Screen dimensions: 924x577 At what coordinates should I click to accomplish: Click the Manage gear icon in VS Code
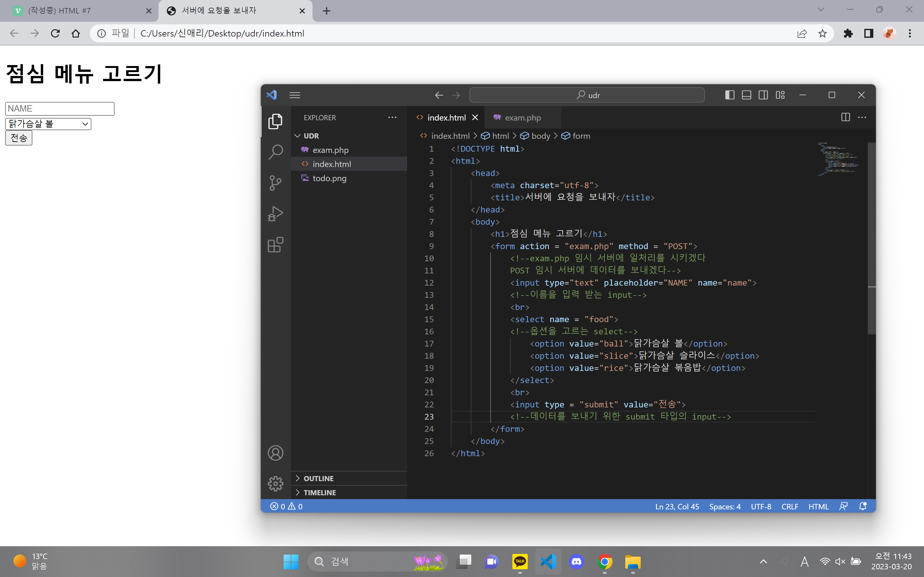pos(275,483)
